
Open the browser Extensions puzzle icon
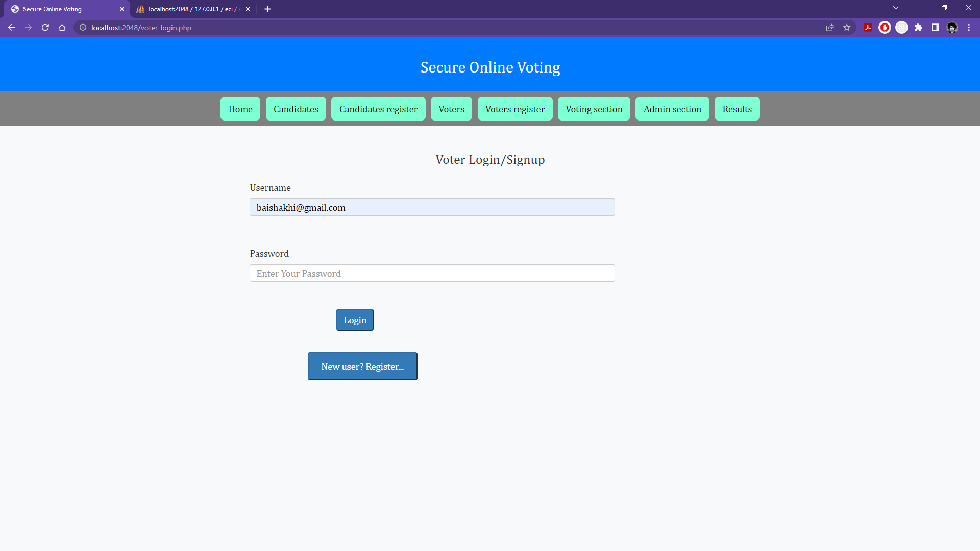point(919,28)
